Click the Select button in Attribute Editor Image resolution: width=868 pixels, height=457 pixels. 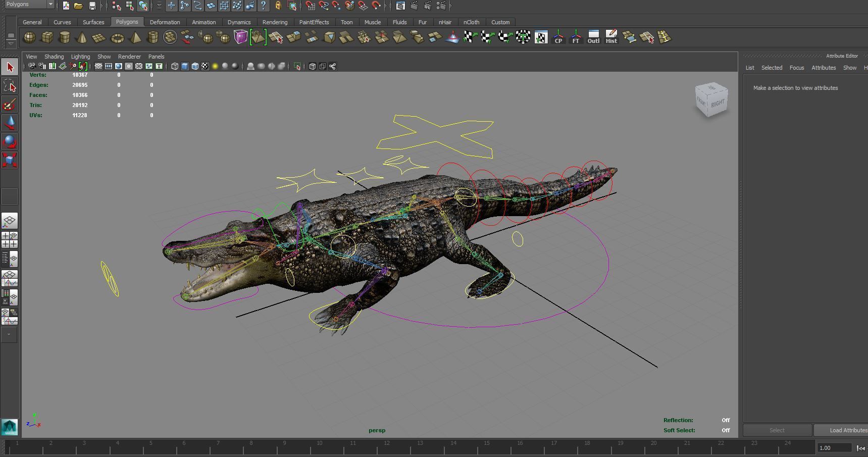point(777,430)
